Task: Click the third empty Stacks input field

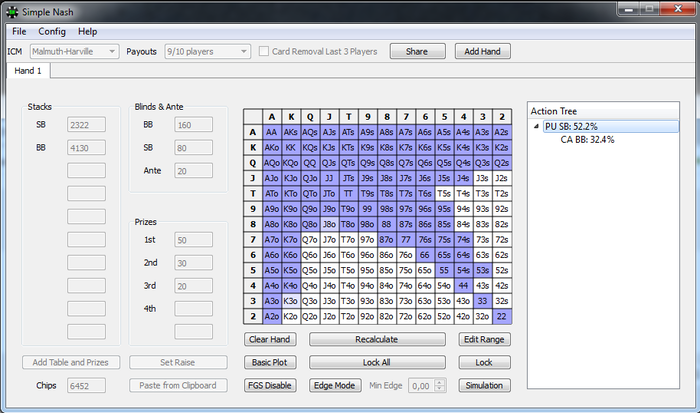Action: pyautogui.click(x=87, y=217)
